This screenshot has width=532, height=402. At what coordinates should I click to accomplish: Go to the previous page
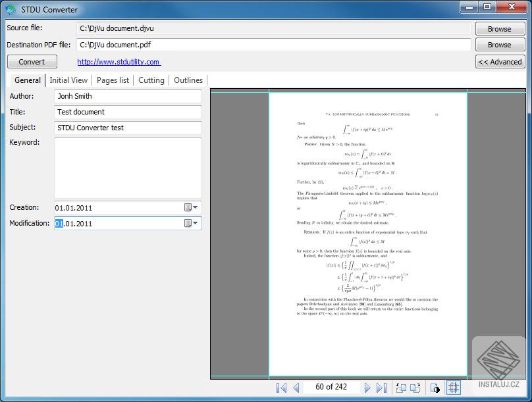pyautogui.click(x=295, y=388)
